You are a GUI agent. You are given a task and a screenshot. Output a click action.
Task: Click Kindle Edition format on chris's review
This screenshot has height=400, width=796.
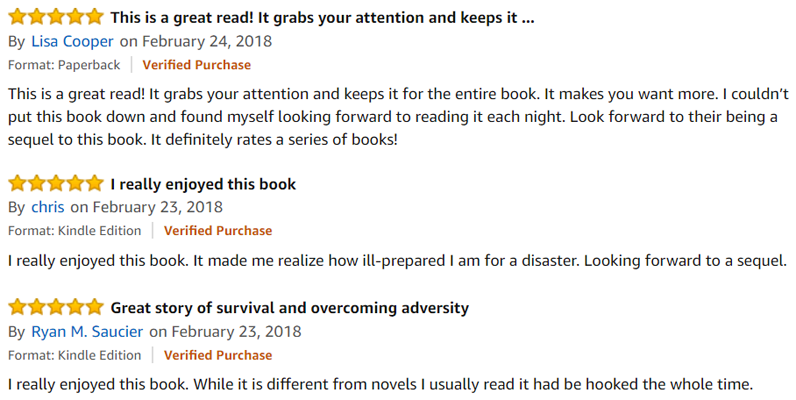click(75, 231)
